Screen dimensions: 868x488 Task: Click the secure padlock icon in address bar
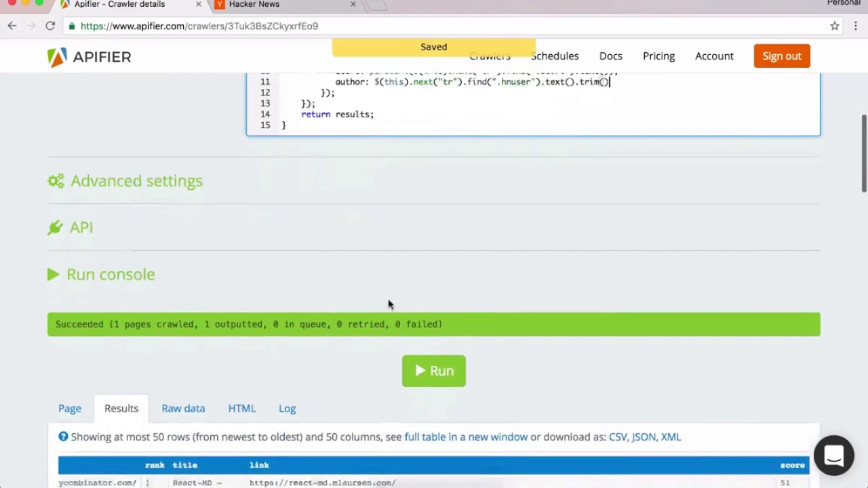(72, 26)
